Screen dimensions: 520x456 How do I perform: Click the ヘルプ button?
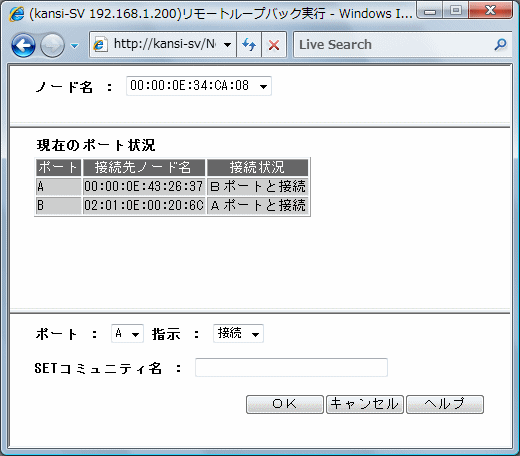(445, 404)
